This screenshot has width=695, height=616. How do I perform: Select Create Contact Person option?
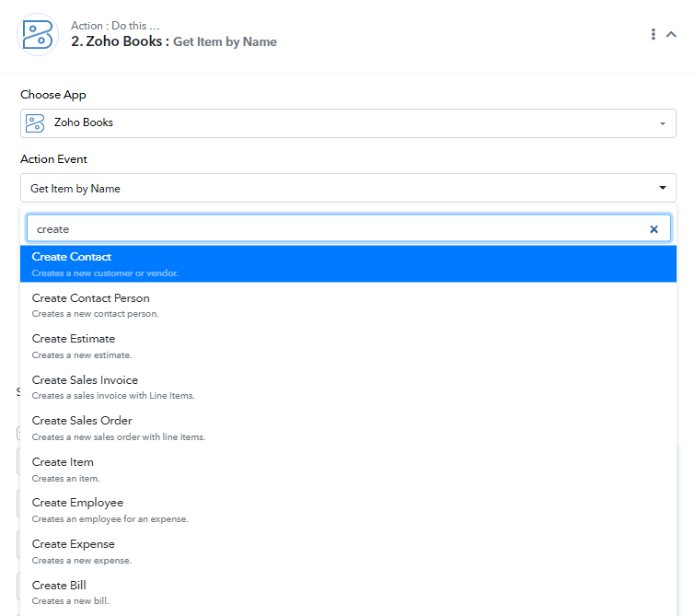(348, 306)
